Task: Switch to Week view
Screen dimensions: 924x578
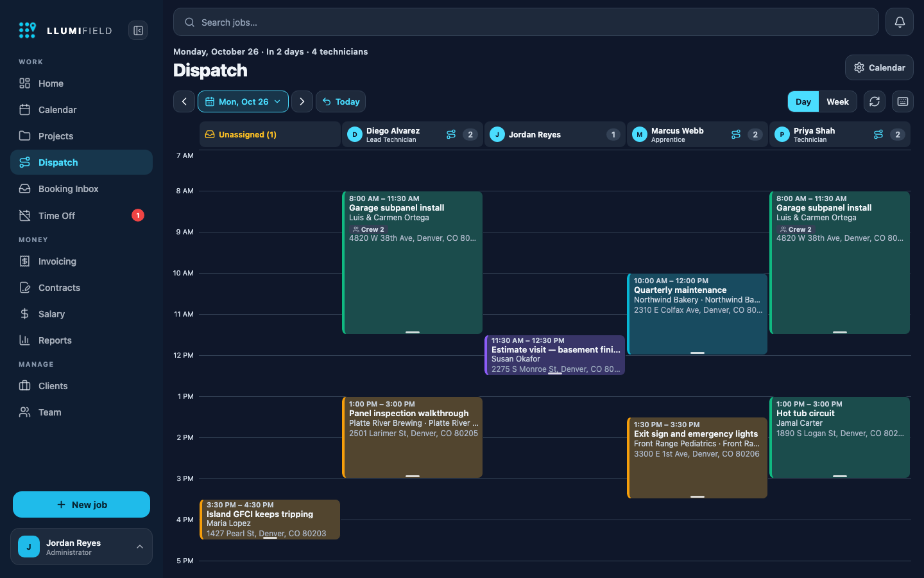Action: pyautogui.click(x=837, y=101)
